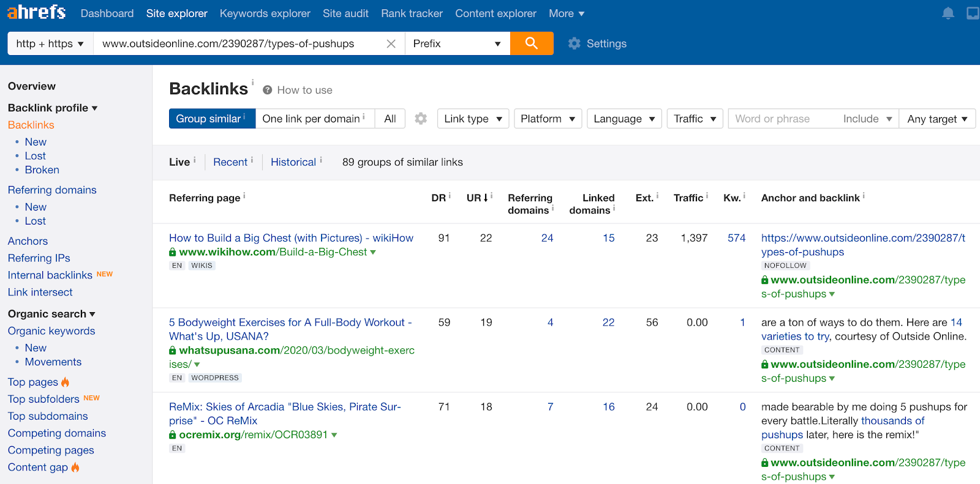Open Site audit

point(345,13)
